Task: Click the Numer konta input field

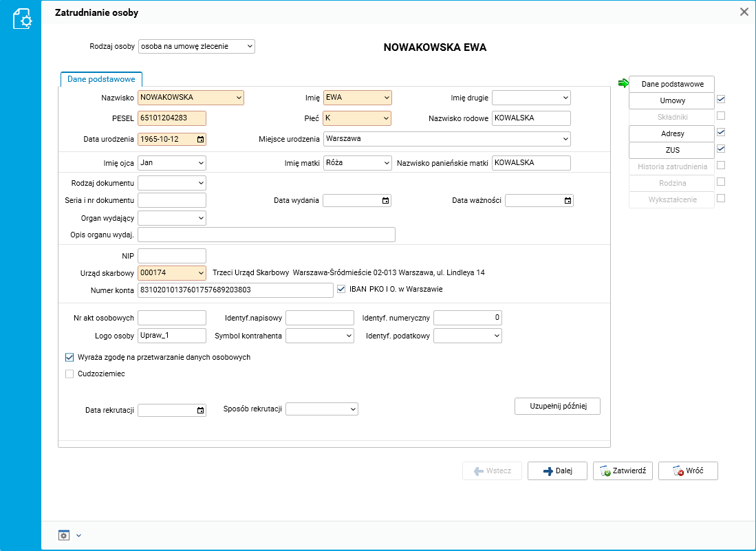Action: pyautogui.click(x=235, y=290)
